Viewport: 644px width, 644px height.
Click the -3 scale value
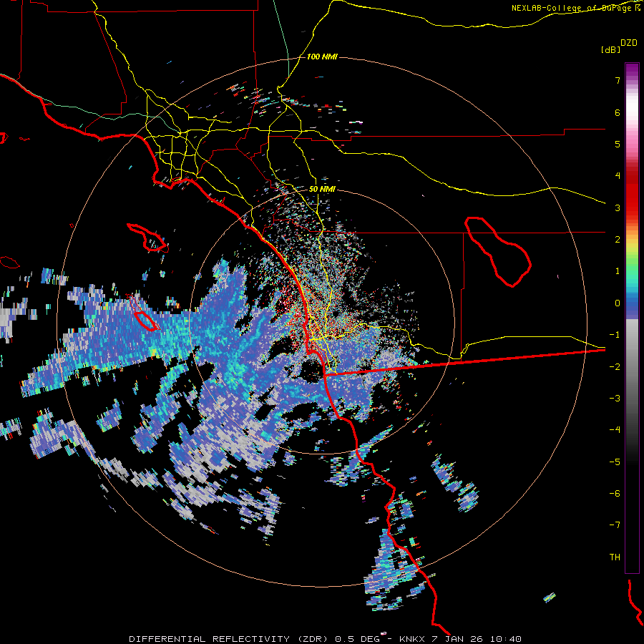pos(615,398)
